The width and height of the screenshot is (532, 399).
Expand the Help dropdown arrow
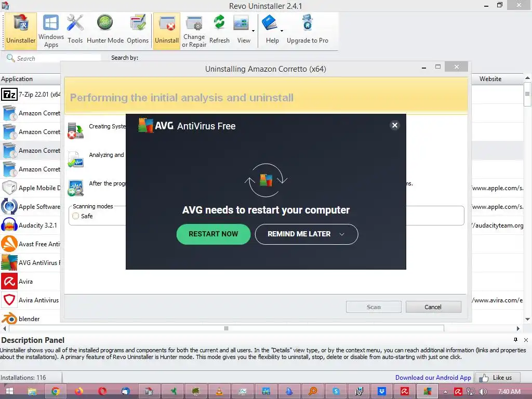coord(282,31)
